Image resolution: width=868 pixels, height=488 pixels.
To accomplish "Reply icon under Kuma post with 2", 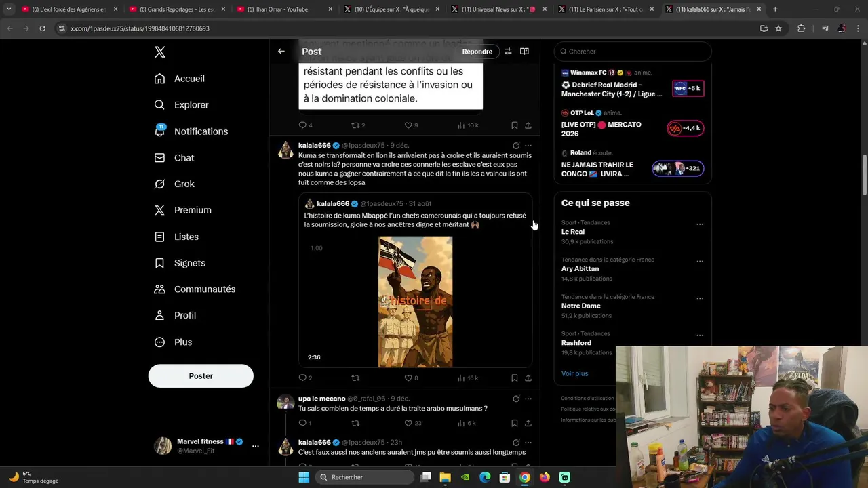I will click(x=302, y=378).
